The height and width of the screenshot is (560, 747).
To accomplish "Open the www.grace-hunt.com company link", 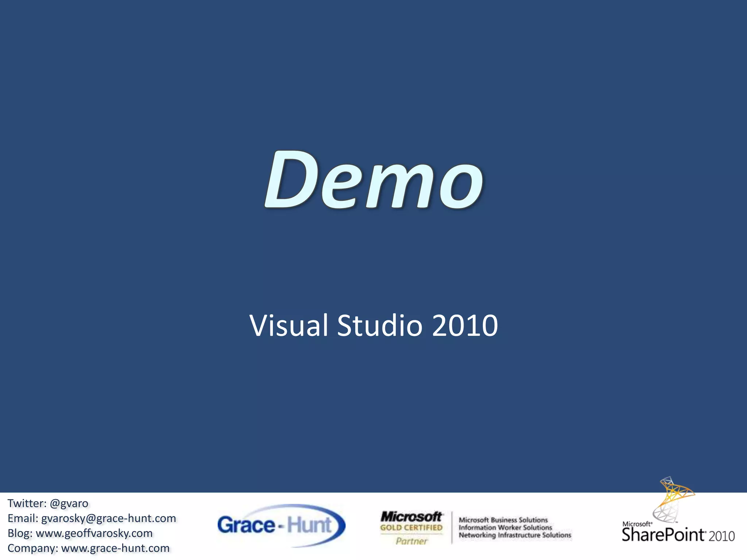I will click(x=115, y=548).
